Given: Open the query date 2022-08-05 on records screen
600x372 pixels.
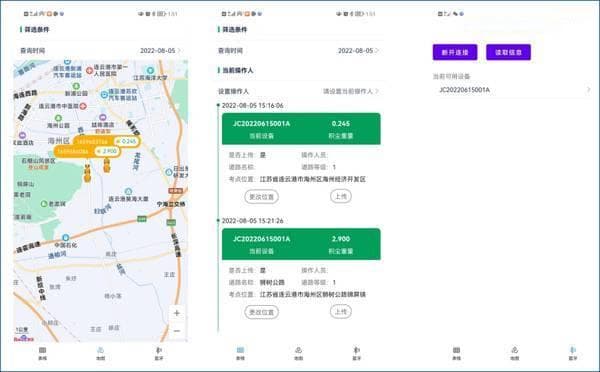Looking at the screenshot, I should (359, 51).
